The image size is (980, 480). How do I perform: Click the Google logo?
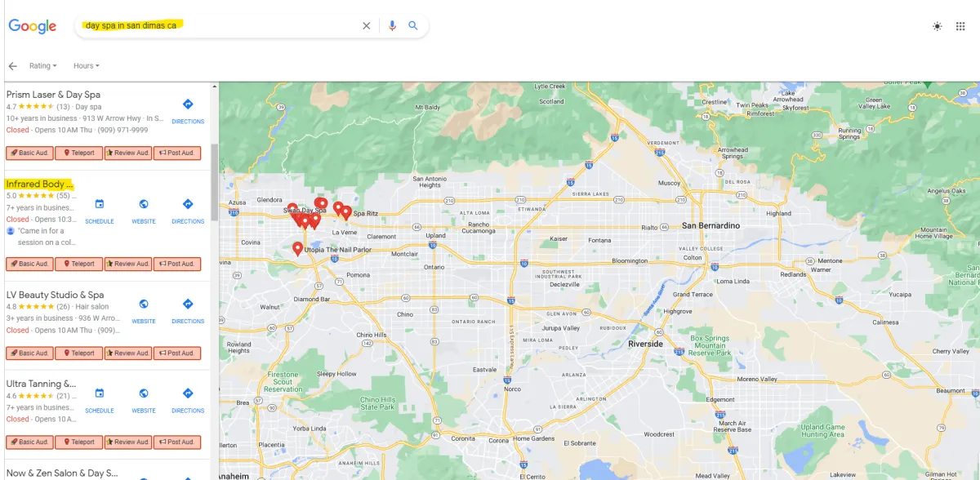[x=33, y=26]
